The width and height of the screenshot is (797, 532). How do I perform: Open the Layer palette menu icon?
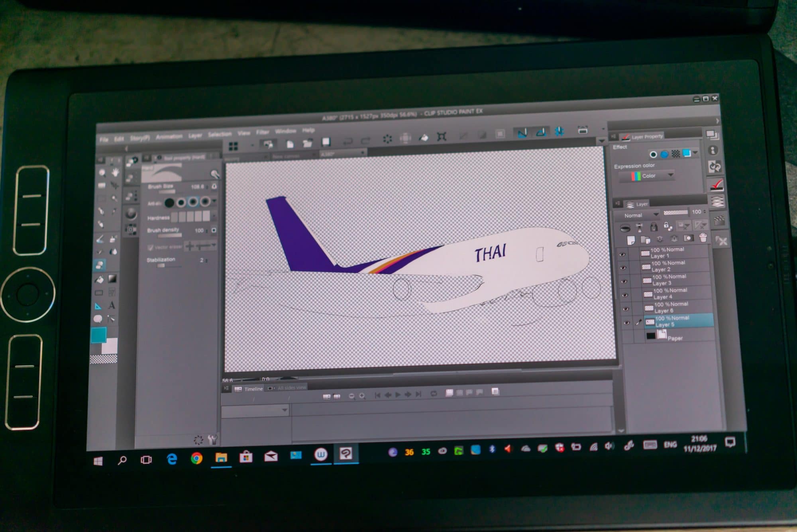[618, 204]
